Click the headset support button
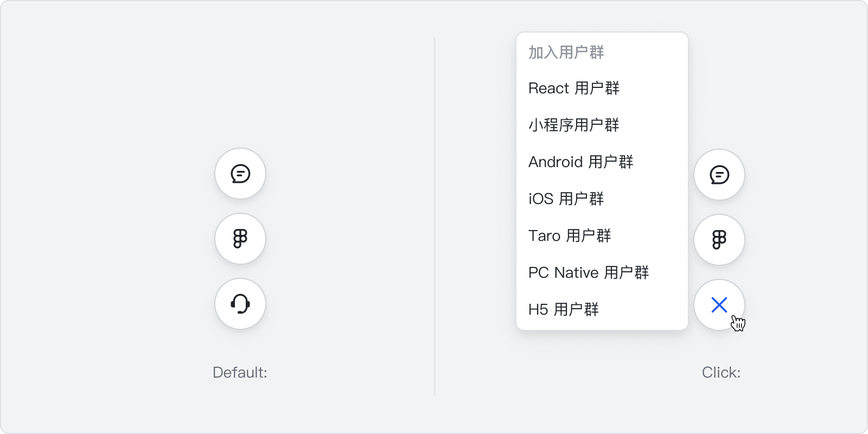Viewport: 868px width, 434px height. 240,304
